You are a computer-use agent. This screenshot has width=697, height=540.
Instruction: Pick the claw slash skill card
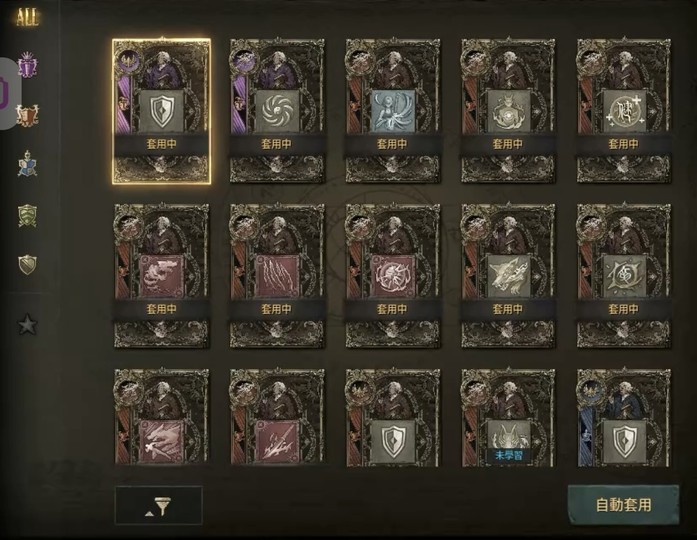point(277,276)
